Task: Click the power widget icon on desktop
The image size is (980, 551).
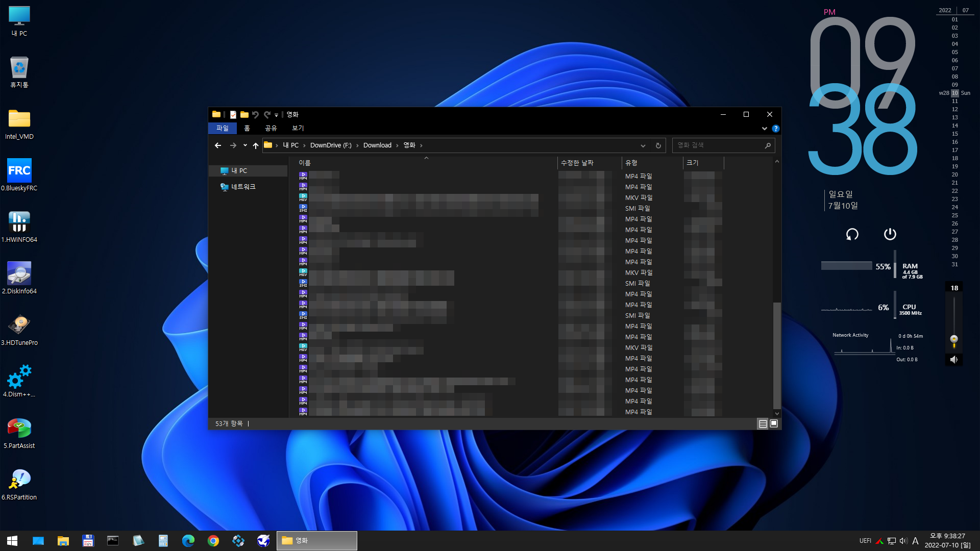Action: tap(890, 234)
